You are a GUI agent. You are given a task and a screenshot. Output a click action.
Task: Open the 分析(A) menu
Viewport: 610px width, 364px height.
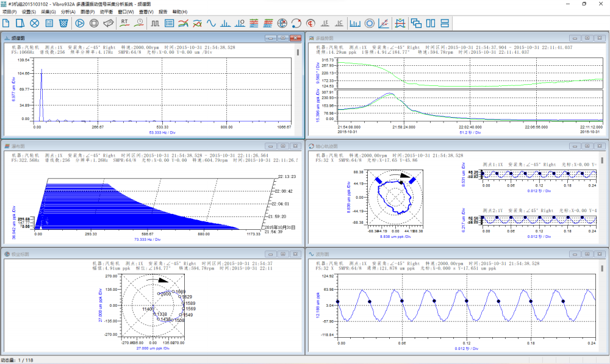pyautogui.click(x=68, y=12)
